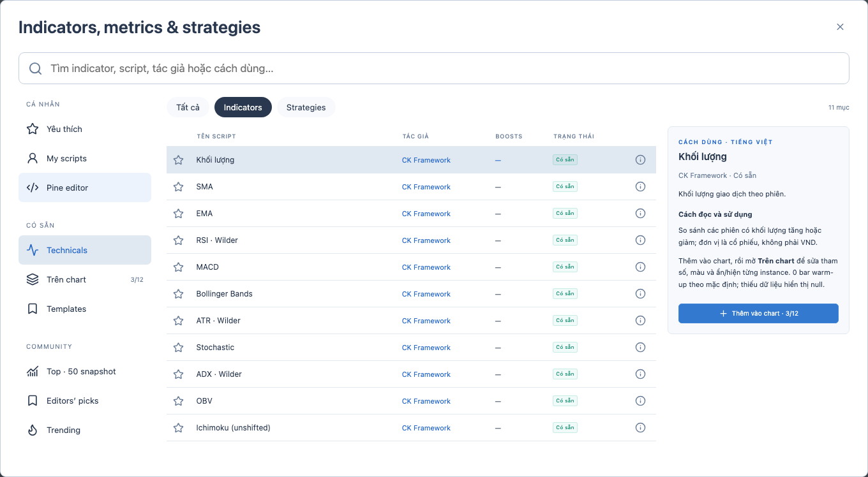Favorite the Stochastic indicator

click(x=179, y=348)
